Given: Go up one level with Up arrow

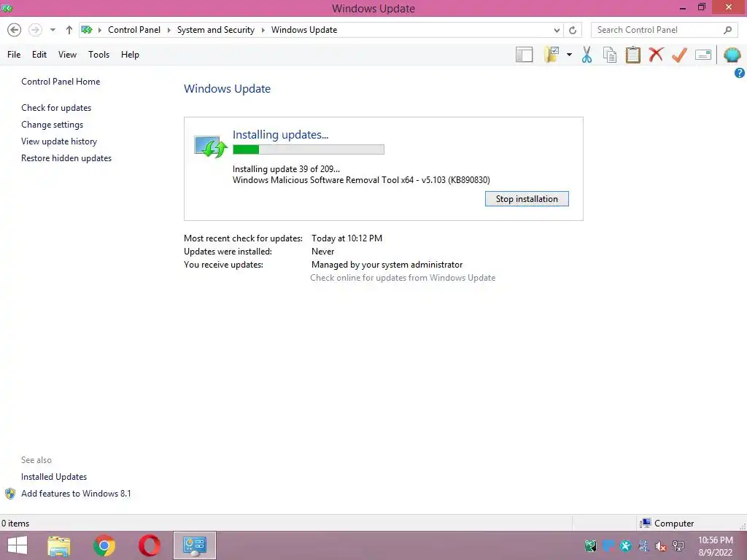Looking at the screenshot, I should 69,30.
